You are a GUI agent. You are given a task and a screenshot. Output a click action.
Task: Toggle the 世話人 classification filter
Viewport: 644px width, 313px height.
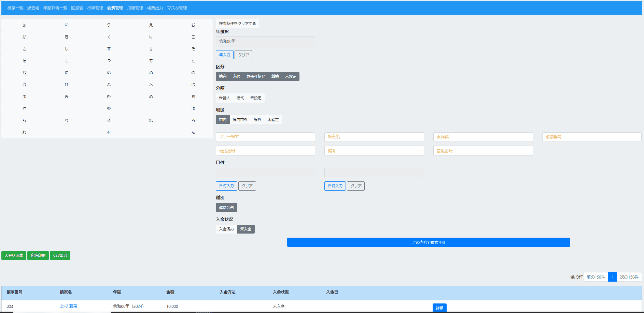click(224, 98)
